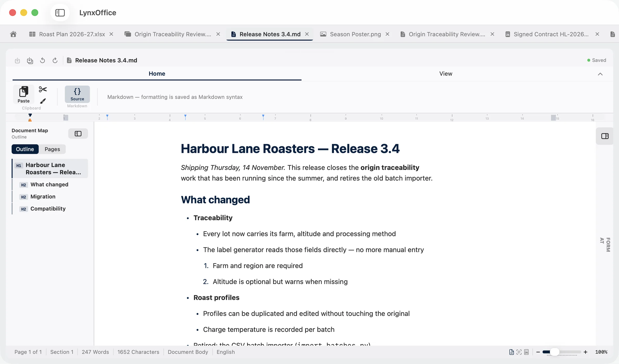
Task: Click the Paste button
Action: 23,94
